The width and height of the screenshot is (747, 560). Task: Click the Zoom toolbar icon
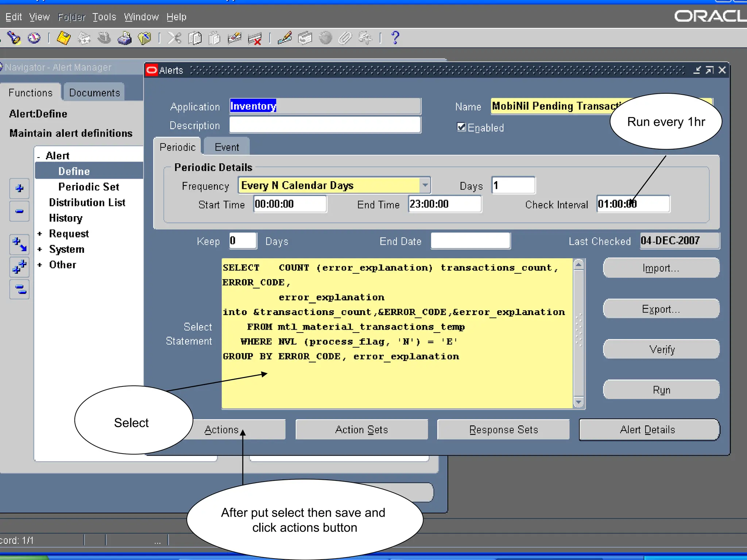click(x=305, y=38)
